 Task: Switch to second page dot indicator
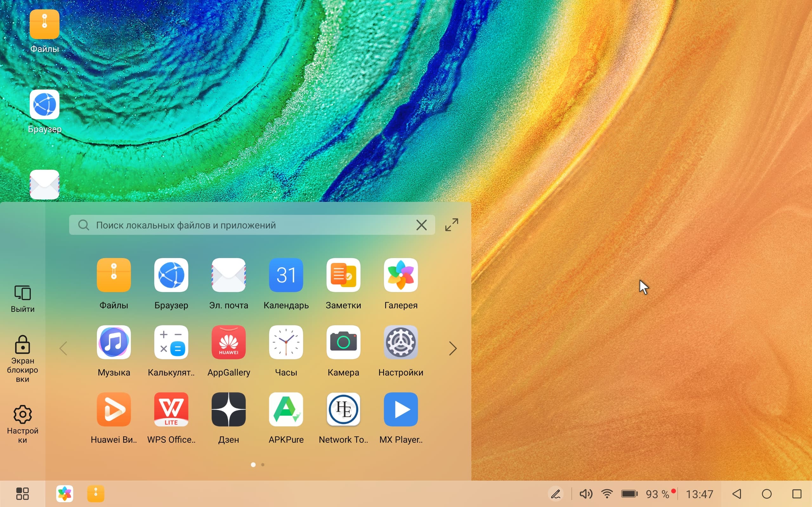(x=263, y=465)
